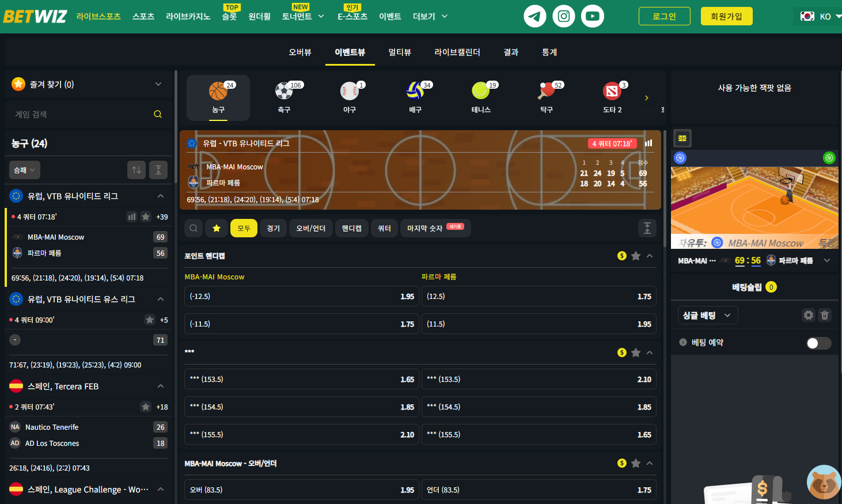Favorite the Point Handicap market star
Image resolution: width=842 pixels, height=504 pixels.
coord(636,256)
